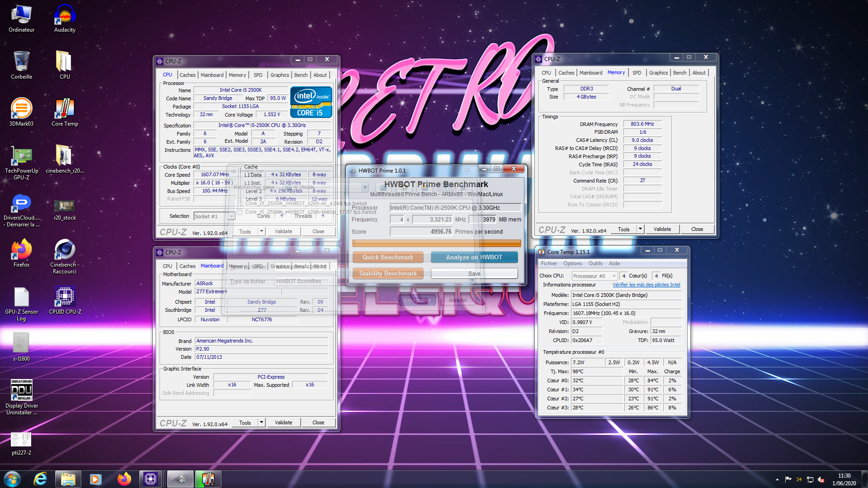Click the volume icon in the system tray

[821, 479]
